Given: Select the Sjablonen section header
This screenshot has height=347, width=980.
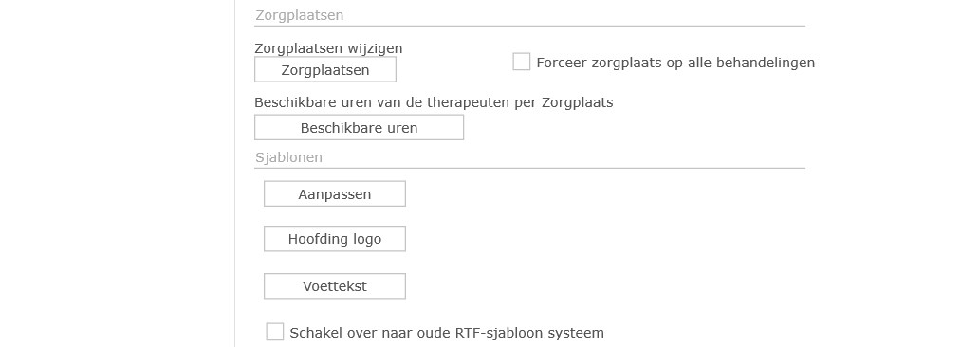Looking at the screenshot, I should pyautogui.click(x=288, y=157).
